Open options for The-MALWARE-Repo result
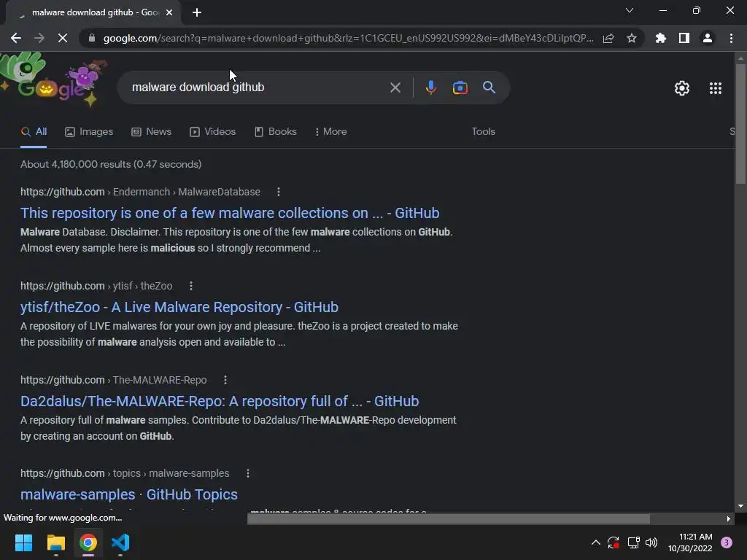Screen dimensions: 747x560 (x=225, y=380)
